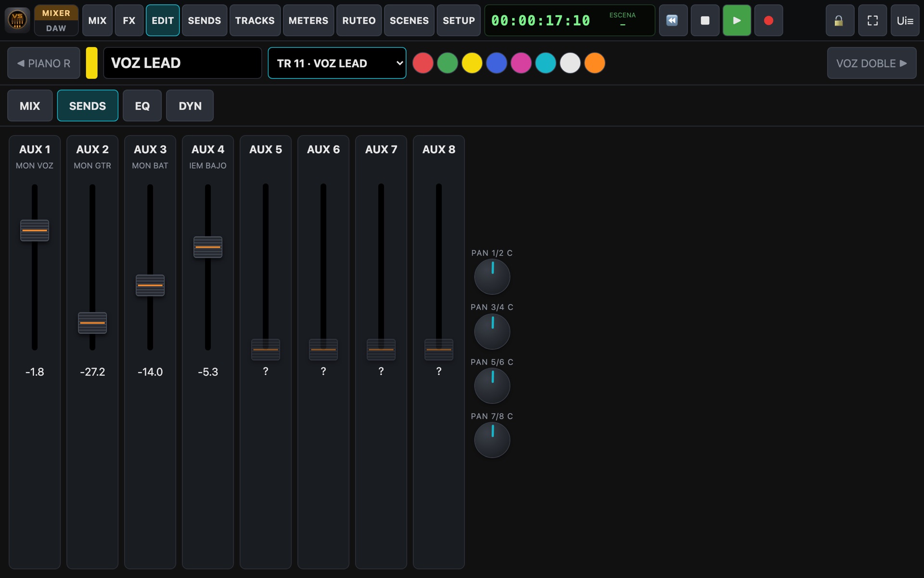
Task: Expand the TR 11 · VOZ LEAD track dropdown
Action: click(337, 63)
